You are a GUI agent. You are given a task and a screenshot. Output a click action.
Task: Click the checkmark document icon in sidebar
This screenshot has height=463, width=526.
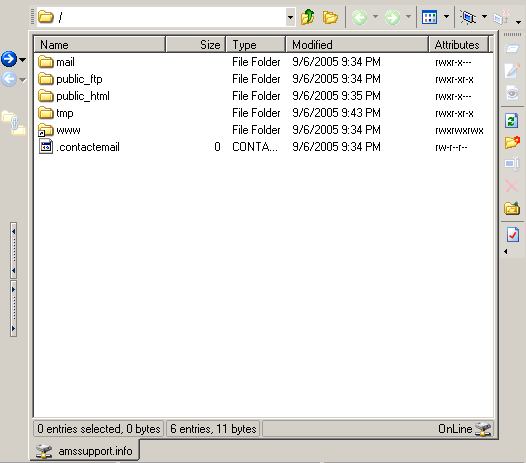point(513,234)
